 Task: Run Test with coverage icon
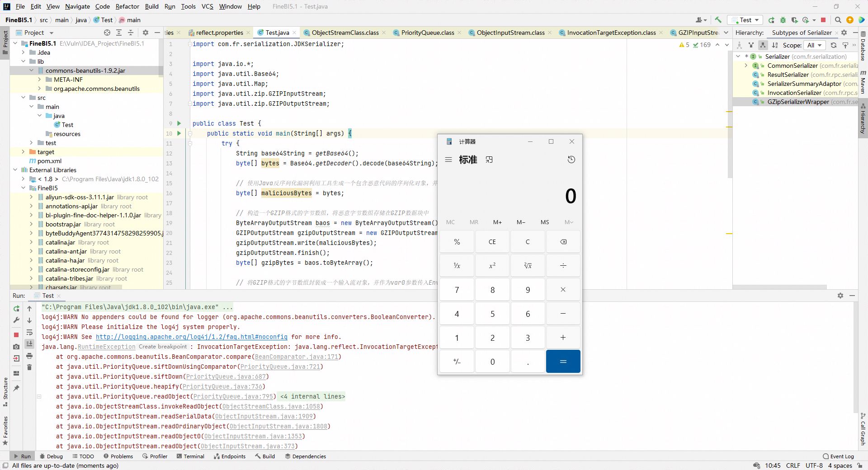coord(794,20)
